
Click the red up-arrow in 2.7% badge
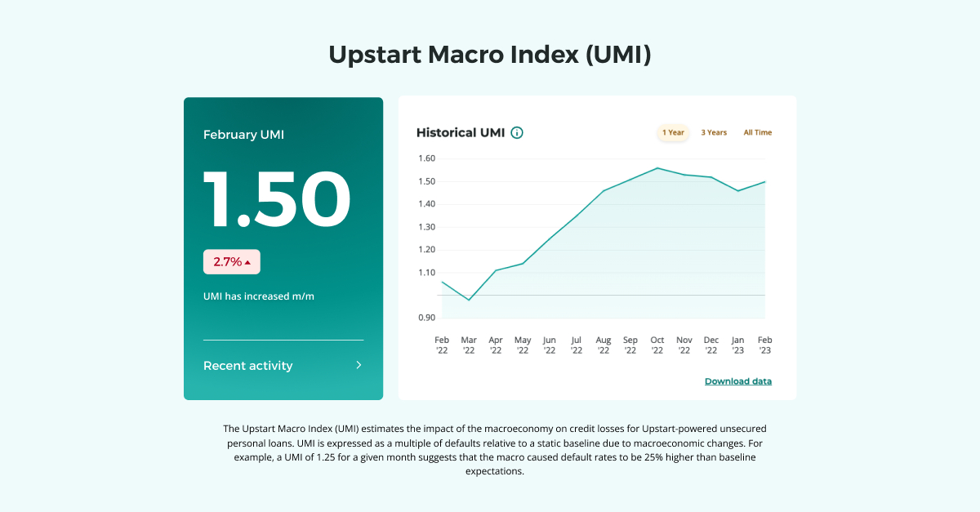248,262
